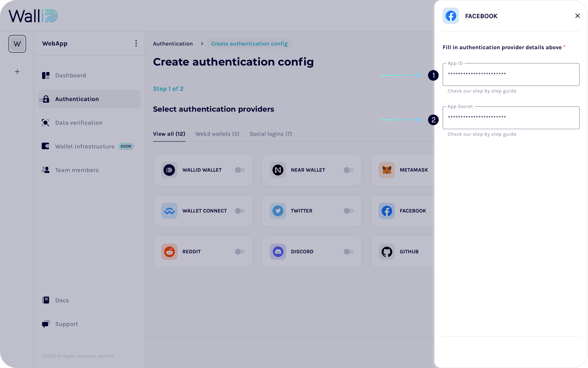The width and height of the screenshot is (588, 368).
Task: Enable Twitter login toggle
Action: click(348, 211)
